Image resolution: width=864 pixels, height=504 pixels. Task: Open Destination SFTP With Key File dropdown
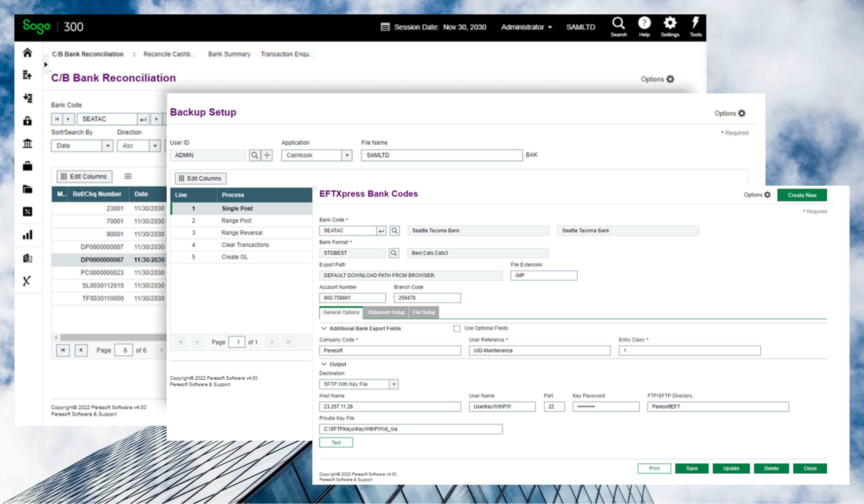click(x=394, y=384)
